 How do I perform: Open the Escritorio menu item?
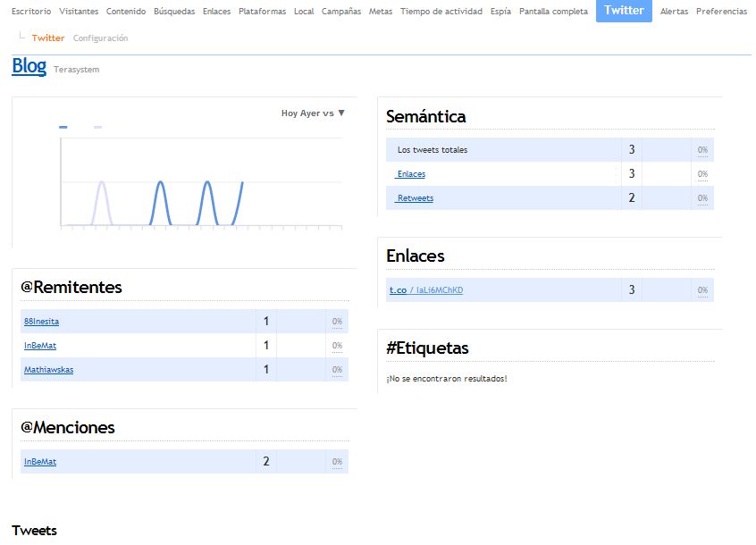tap(29, 12)
